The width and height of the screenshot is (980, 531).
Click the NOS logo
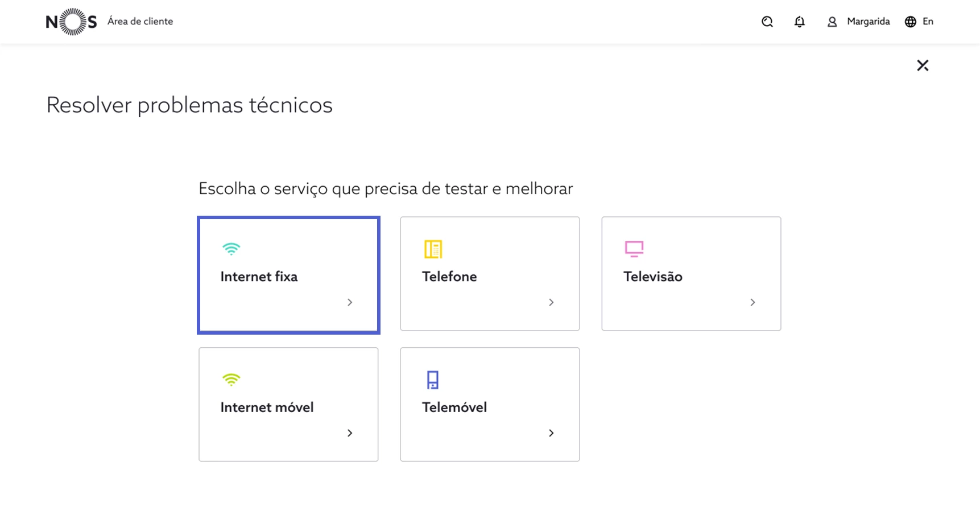[71, 22]
